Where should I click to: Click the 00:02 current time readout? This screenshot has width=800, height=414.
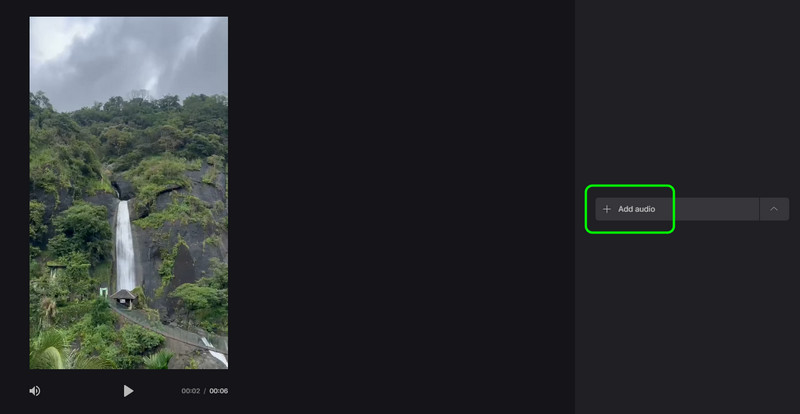191,391
